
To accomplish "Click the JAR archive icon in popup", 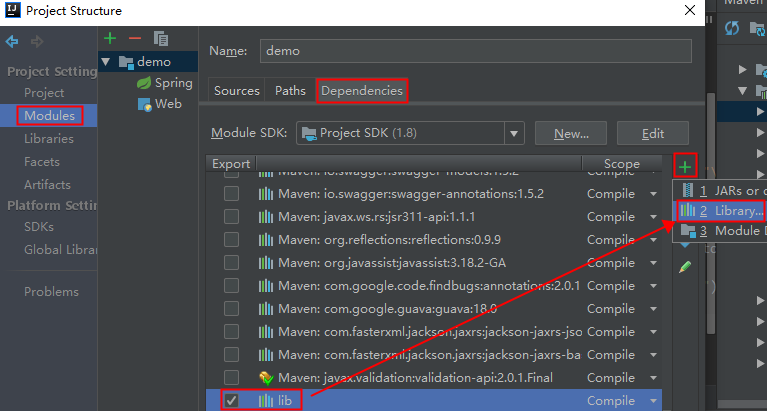I will 687,190.
